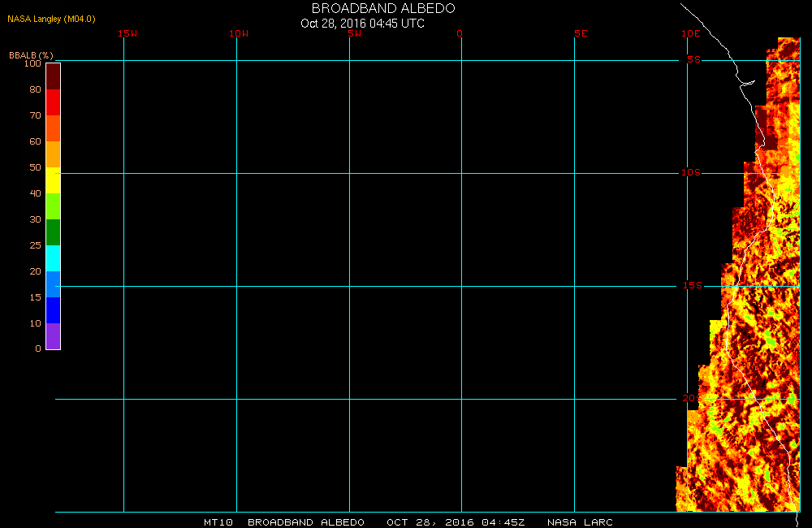Pick the light green 30-40 colorbar segment
The width and height of the screenshot is (812, 528).
[54, 206]
